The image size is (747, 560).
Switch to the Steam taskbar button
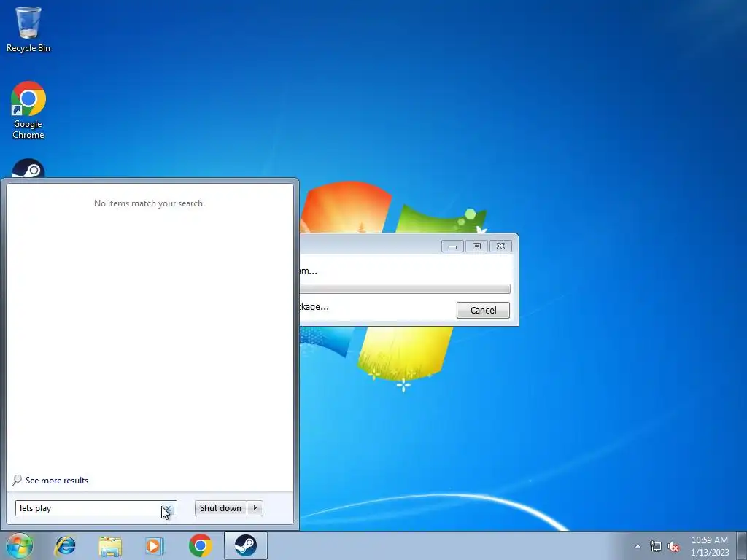(x=245, y=545)
